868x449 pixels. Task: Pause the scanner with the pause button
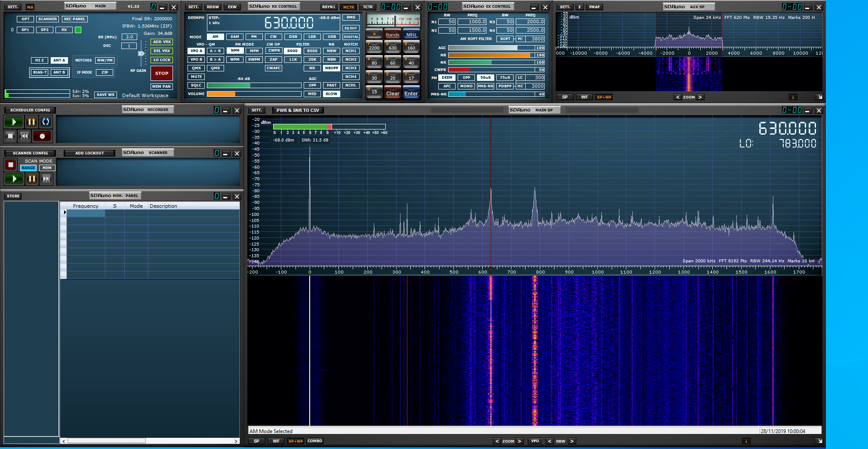pos(32,178)
